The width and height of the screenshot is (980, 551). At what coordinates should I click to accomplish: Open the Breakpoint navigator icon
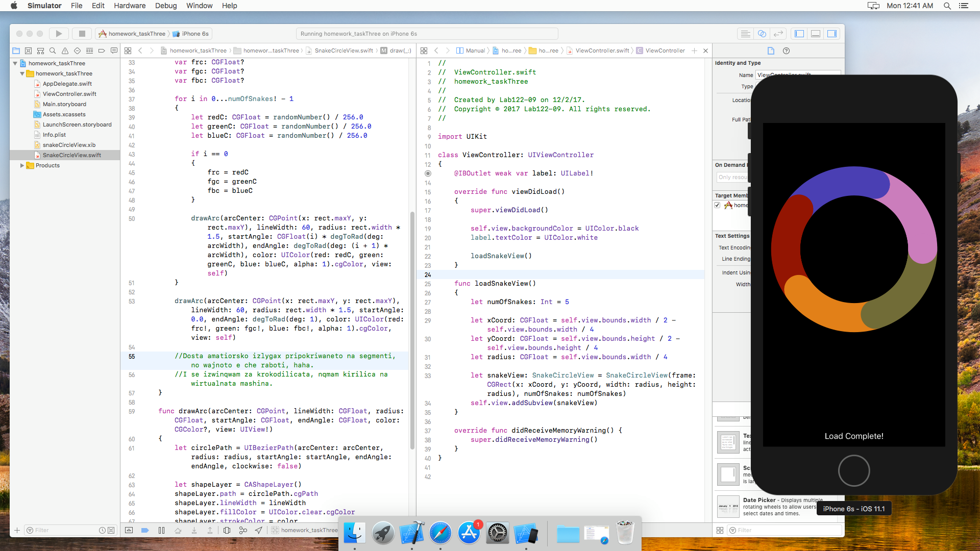[x=102, y=51]
